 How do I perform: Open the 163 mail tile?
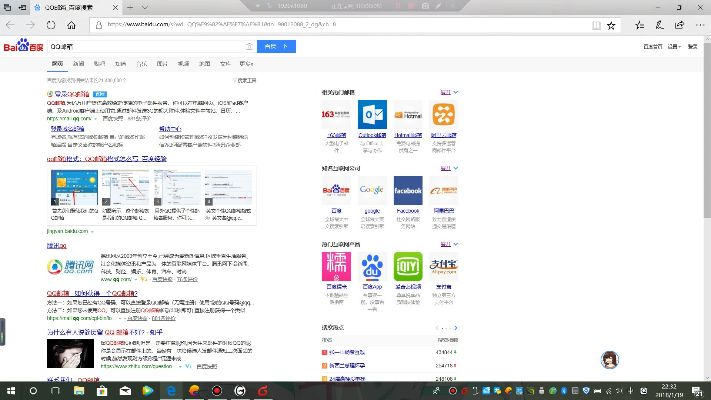[336, 114]
